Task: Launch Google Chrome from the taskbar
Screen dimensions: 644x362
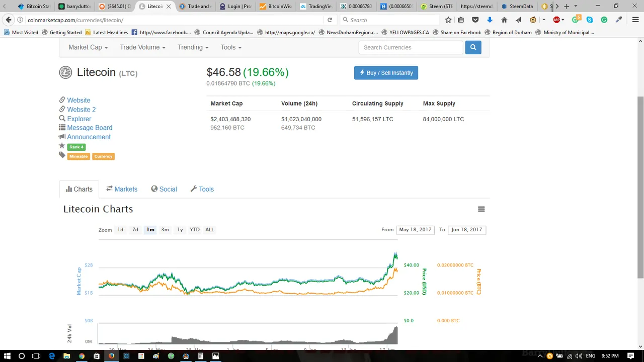Action: click(82, 356)
